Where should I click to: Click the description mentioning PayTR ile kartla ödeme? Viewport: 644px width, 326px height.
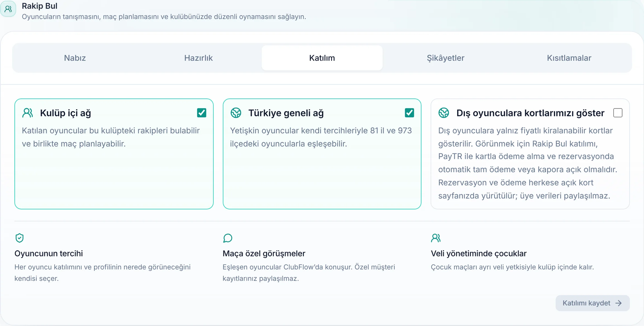(x=528, y=163)
